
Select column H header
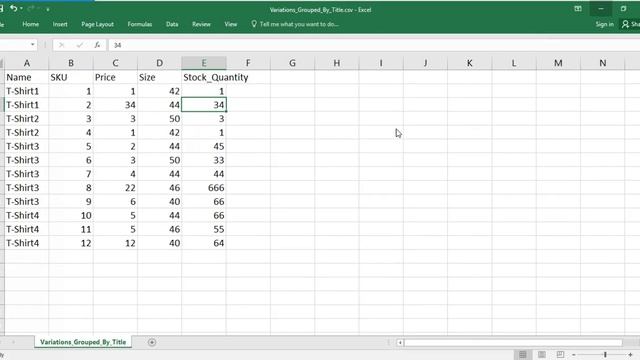point(337,63)
